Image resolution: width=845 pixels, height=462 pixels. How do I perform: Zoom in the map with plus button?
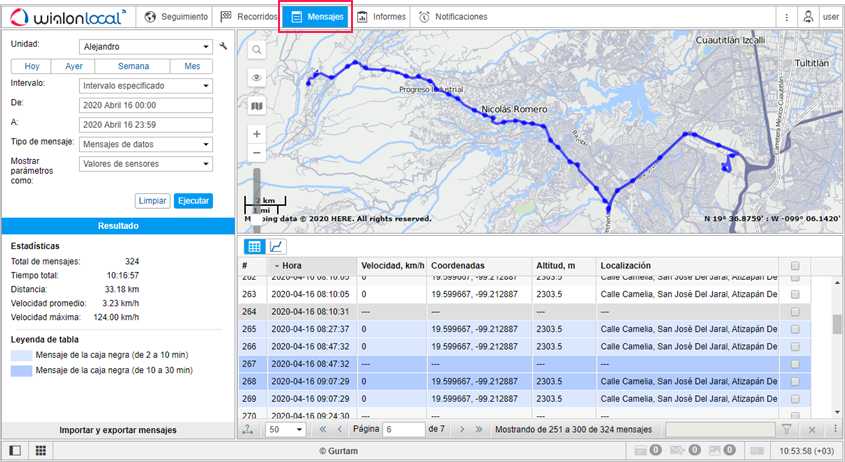point(257,134)
